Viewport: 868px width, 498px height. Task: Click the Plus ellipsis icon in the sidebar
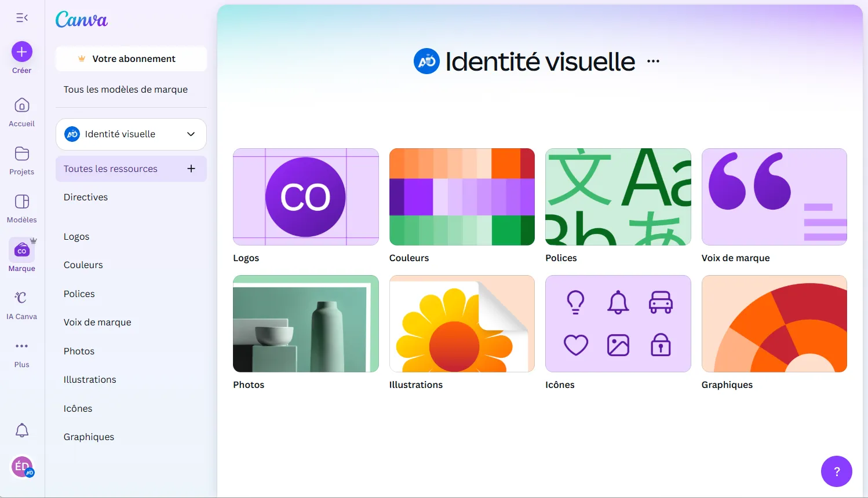(x=21, y=346)
